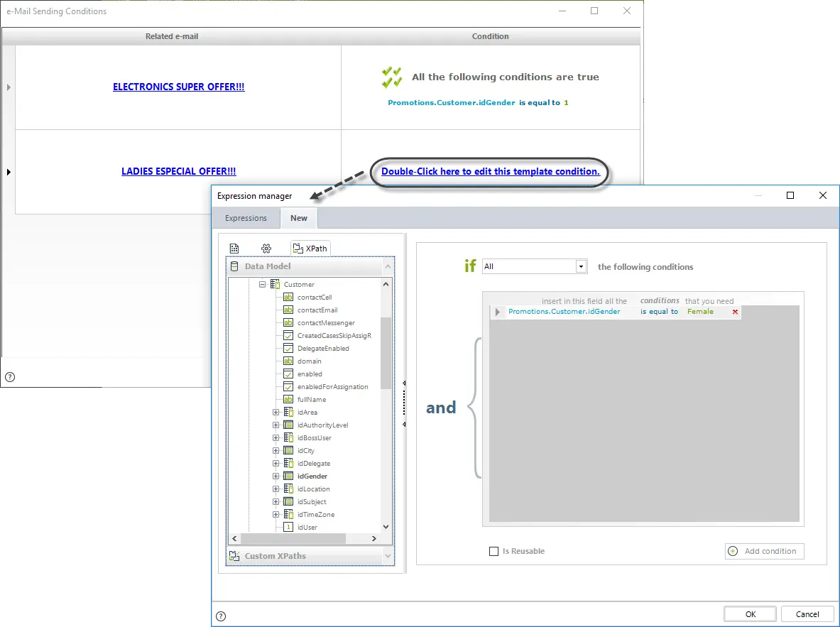Click the enabledForAssignation boolean icon
This screenshot has height=627, width=840.
[x=288, y=387]
